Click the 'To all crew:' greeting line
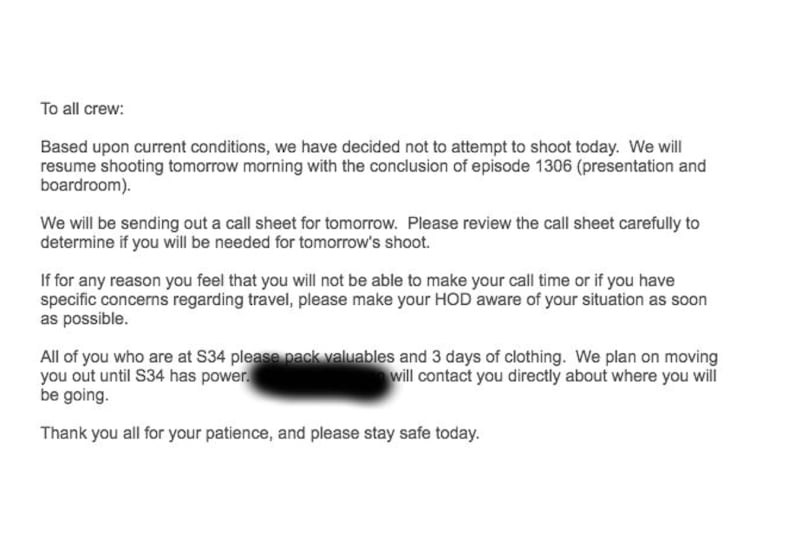800x533 pixels. tap(82, 109)
